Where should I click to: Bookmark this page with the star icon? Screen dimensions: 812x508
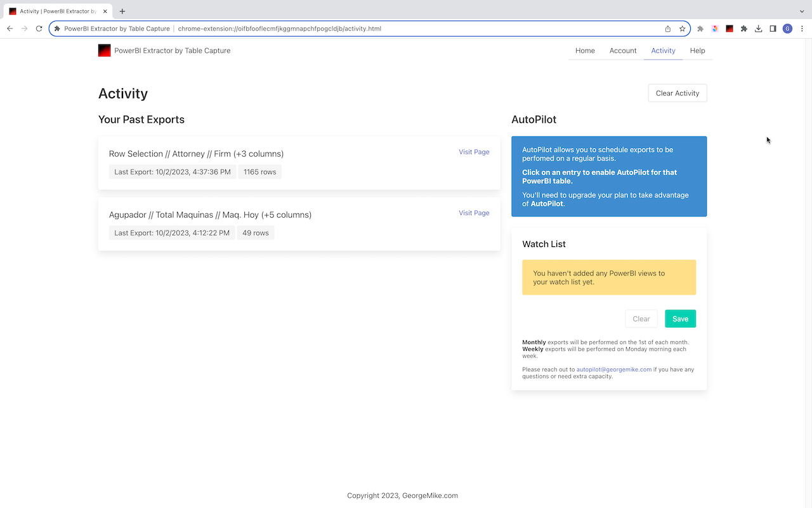682,29
